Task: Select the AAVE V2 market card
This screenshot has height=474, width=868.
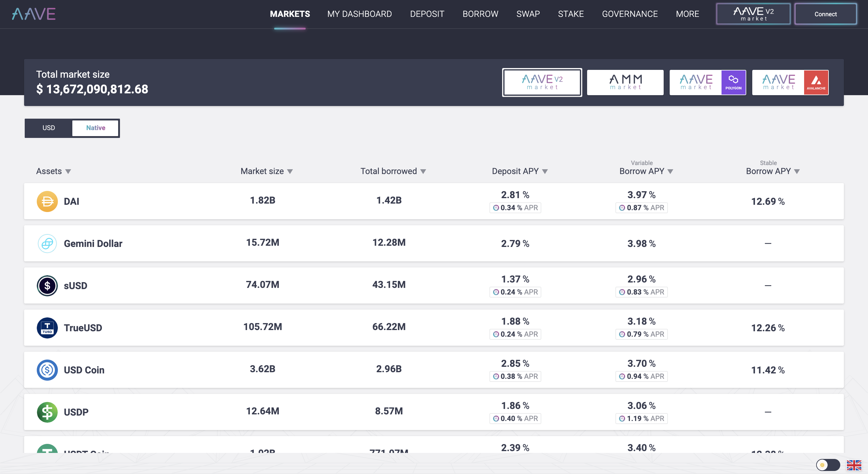Action: (x=542, y=83)
